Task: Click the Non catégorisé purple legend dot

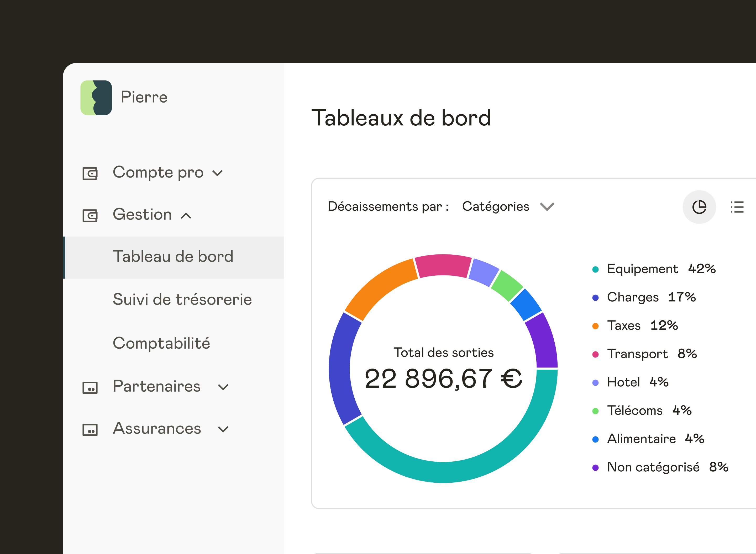Action: (595, 468)
